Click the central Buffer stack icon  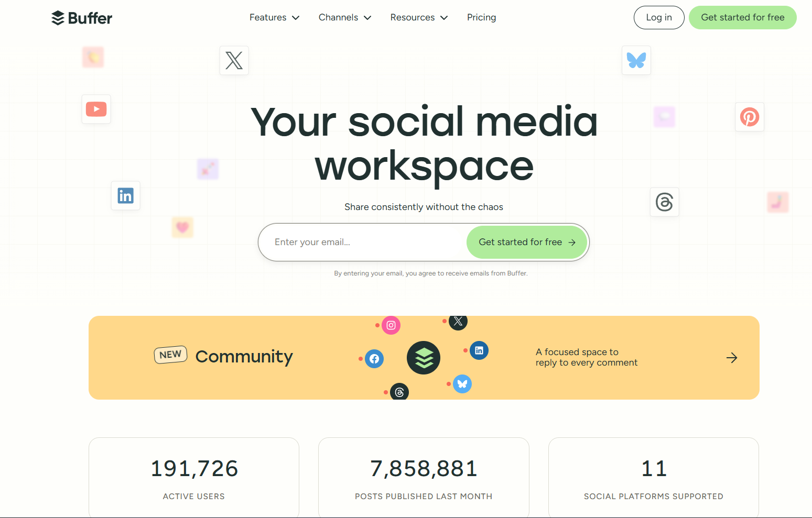(x=424, y=358)
